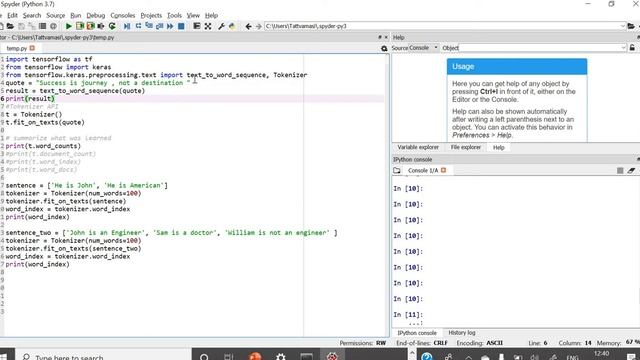Click the Continue execution fast-forward icon

click(x=170, y=26)
